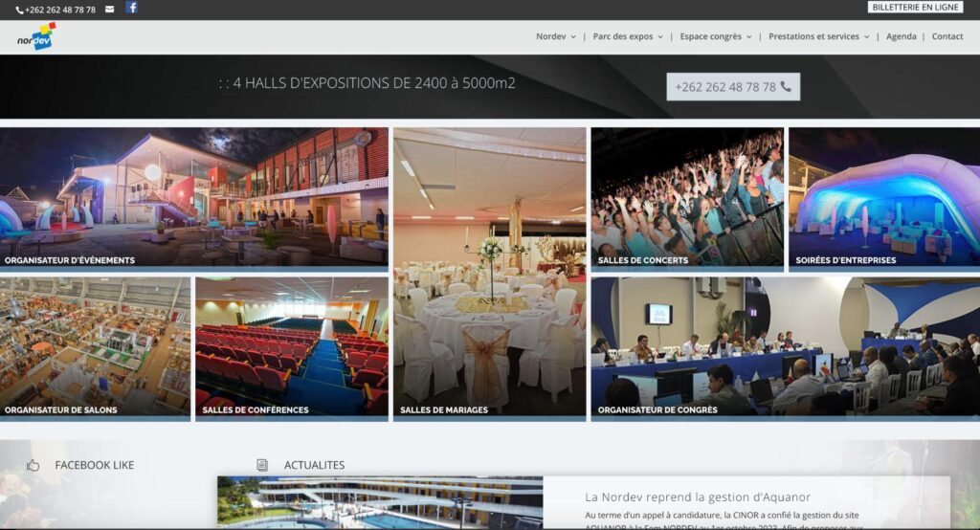Click the Actualites document icon

[262, 465]
